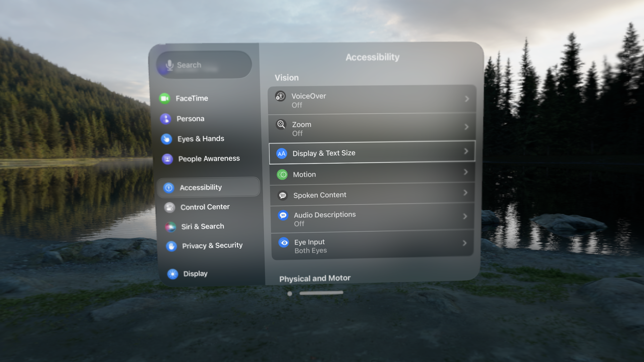Open Spoken Content settings

(372, 195)
